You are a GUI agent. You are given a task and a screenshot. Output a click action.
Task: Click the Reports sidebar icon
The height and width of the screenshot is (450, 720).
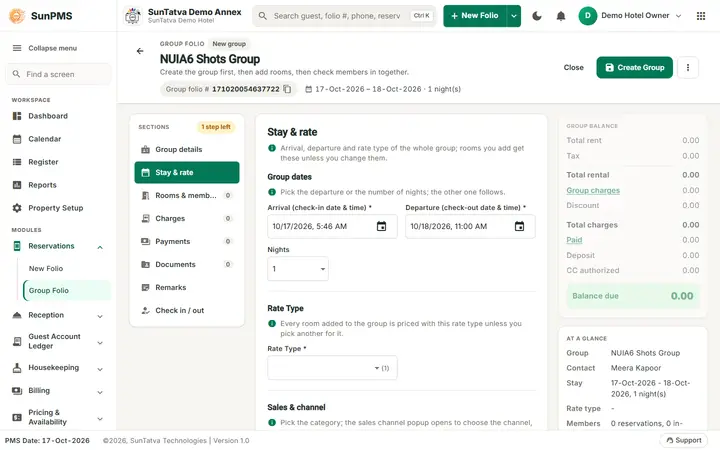(x=17, y=185)
